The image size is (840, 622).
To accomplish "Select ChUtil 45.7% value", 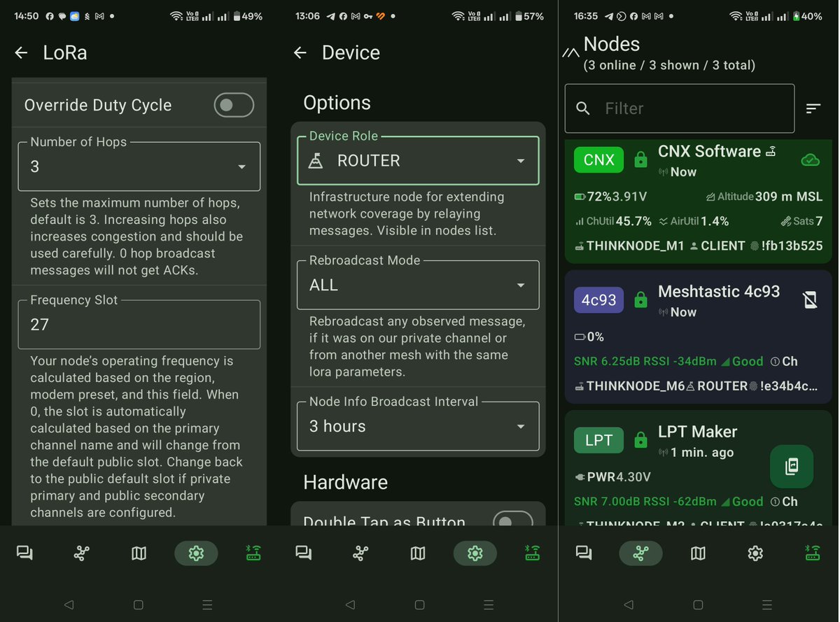I will (613, 221).
